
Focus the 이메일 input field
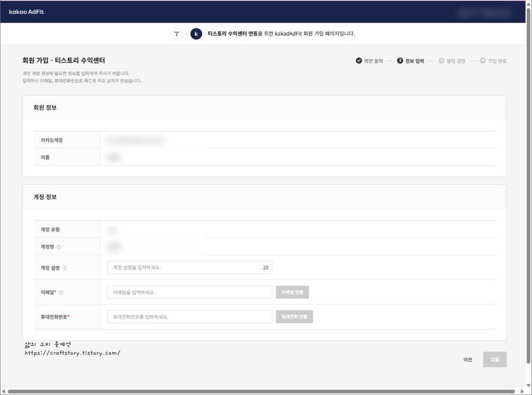tap(189, 292)
